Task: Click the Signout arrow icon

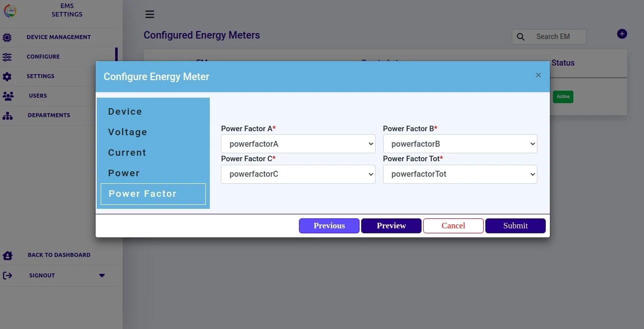Action: pos(8,275)
